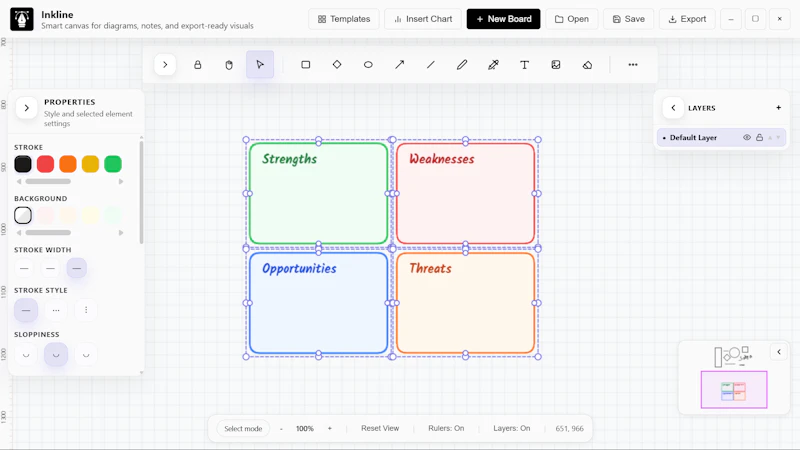Collapse the minimap panel chevron
Viewport: 800px width, 450px height.
click(x=779, y=352)
